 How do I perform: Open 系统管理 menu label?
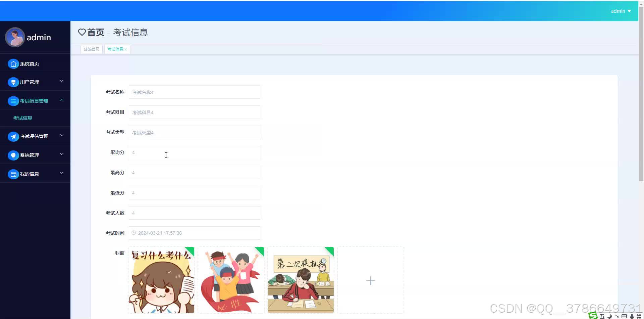[30, 155]
